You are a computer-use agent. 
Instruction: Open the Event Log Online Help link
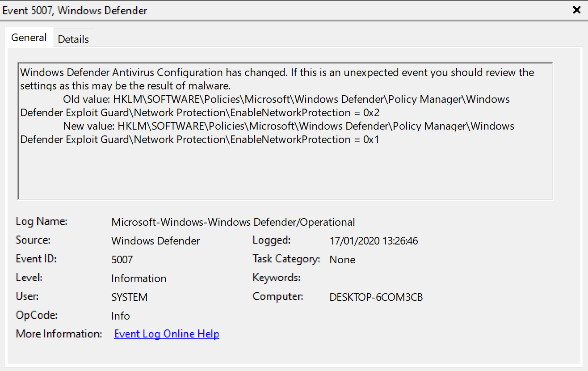167,334
